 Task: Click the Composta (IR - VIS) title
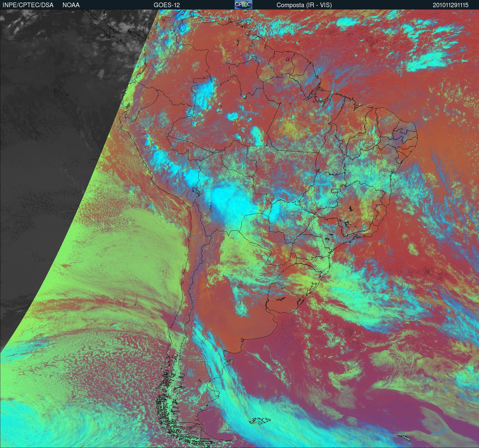click(304, 5)
